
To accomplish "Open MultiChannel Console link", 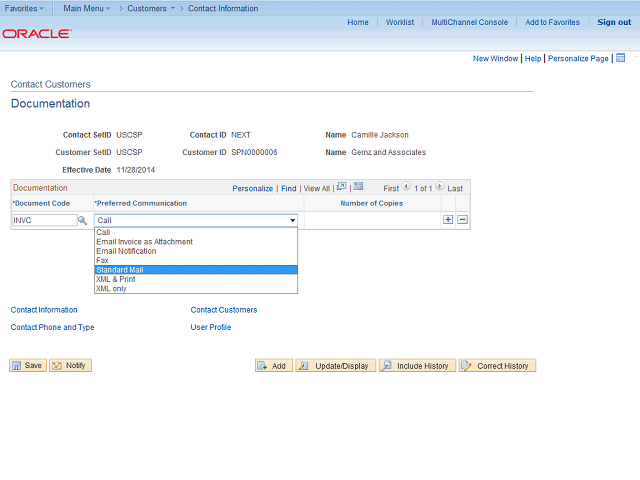I will coord(469,22).
